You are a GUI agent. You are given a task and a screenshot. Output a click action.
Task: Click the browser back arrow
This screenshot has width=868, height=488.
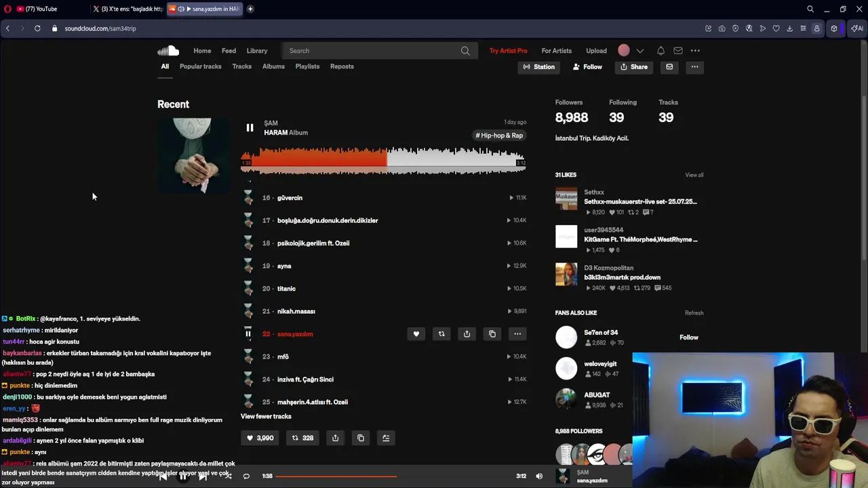(7, 28)
